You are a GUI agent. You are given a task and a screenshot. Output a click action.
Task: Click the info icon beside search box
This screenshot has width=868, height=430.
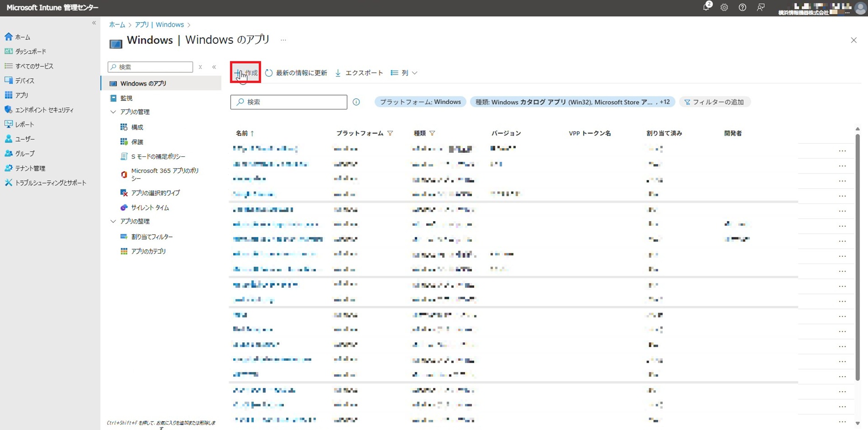(356, 102)
